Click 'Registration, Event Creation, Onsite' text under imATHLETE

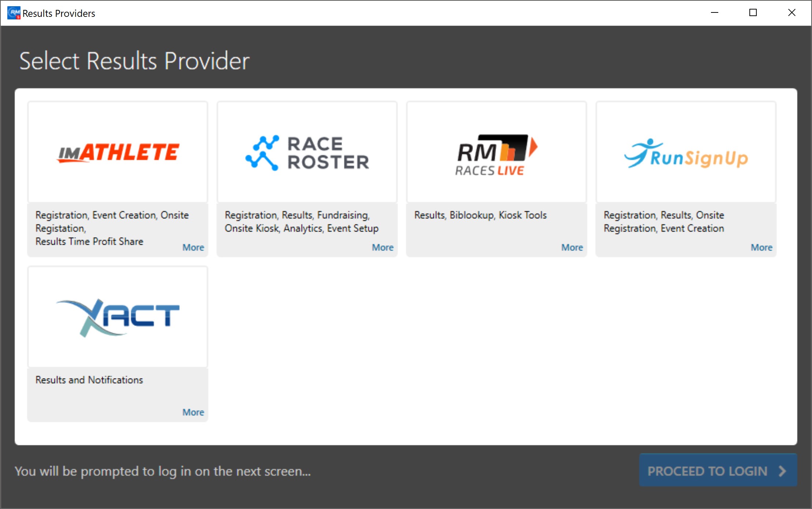112,215
